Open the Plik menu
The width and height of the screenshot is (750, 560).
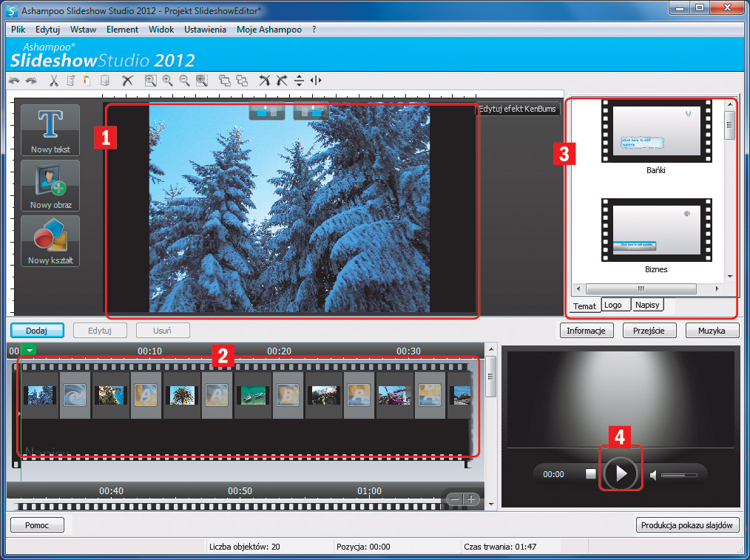pos(18,30)
